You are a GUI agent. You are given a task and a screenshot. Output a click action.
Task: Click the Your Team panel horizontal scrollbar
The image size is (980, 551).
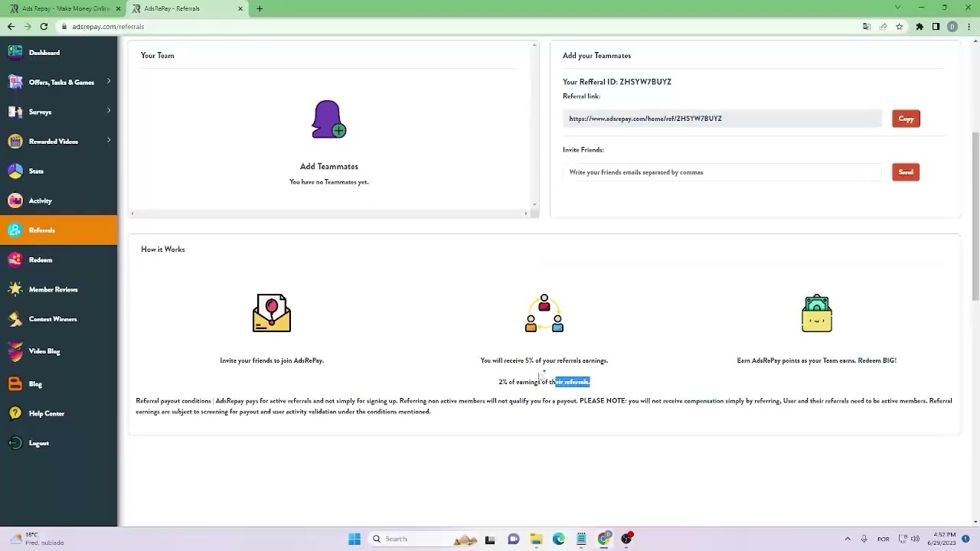pyautogui.click(x=329, y=214)
